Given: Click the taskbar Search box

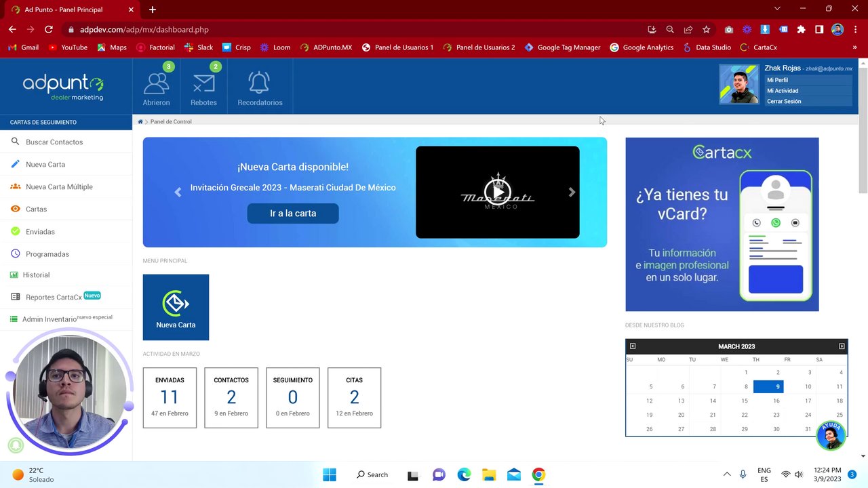Looking at the screenshot, I should point(373,474).
